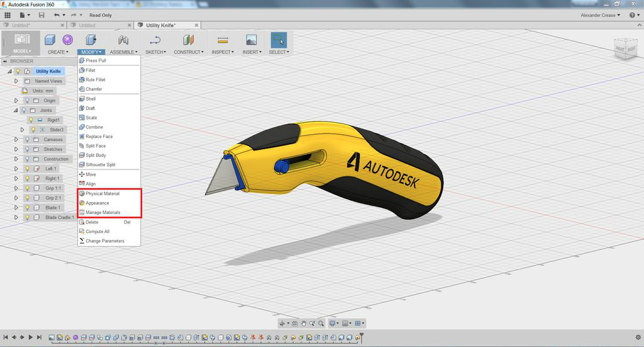Select Change Parameters menu entry
The width and height of the screenshot is (644, 347).
[109, 241]
